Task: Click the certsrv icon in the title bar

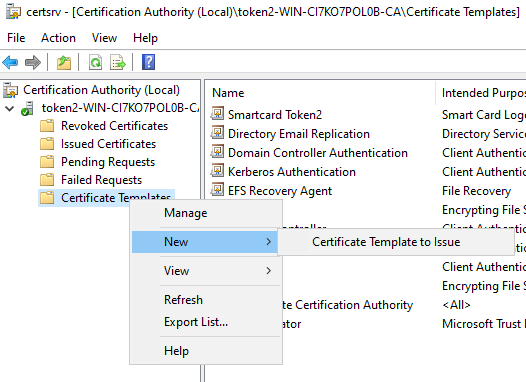Action: 13,12
